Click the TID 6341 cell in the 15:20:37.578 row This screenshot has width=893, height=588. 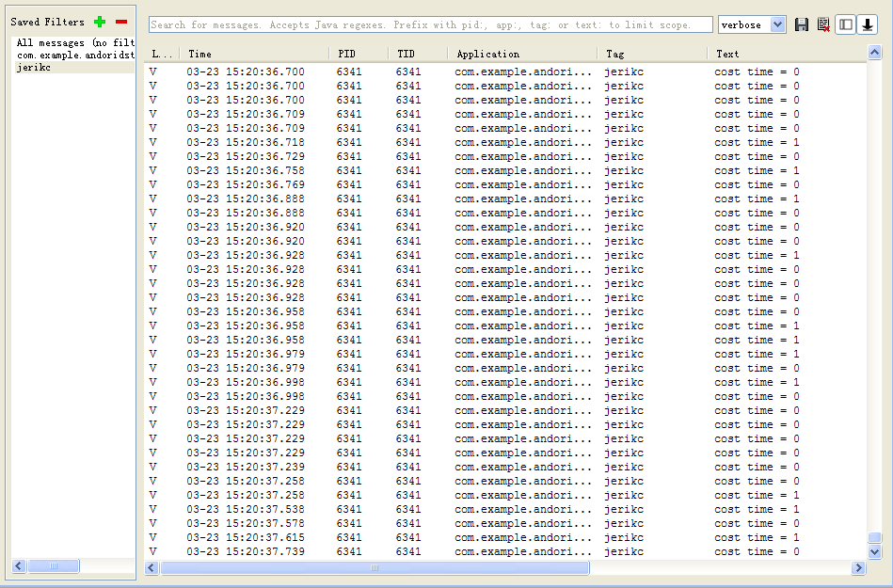pyautogui.click(x=408, y=523)
